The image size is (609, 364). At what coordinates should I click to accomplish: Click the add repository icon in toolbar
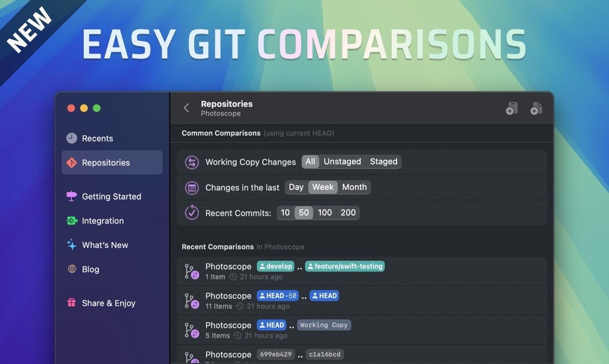[512, 108]
